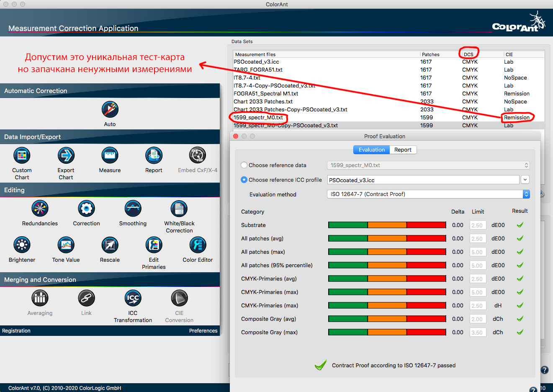The height and width of the screenshot is (392, 553).
Task: Select the 1599_spectr_M0-Copy-PSOcoated_v3.txt row
Action: pyautogui.click(x=388, y=125)
